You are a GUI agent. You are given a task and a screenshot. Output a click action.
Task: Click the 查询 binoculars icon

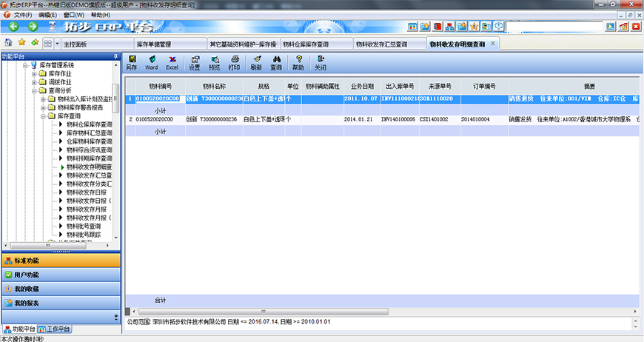(x=276, y=62)
